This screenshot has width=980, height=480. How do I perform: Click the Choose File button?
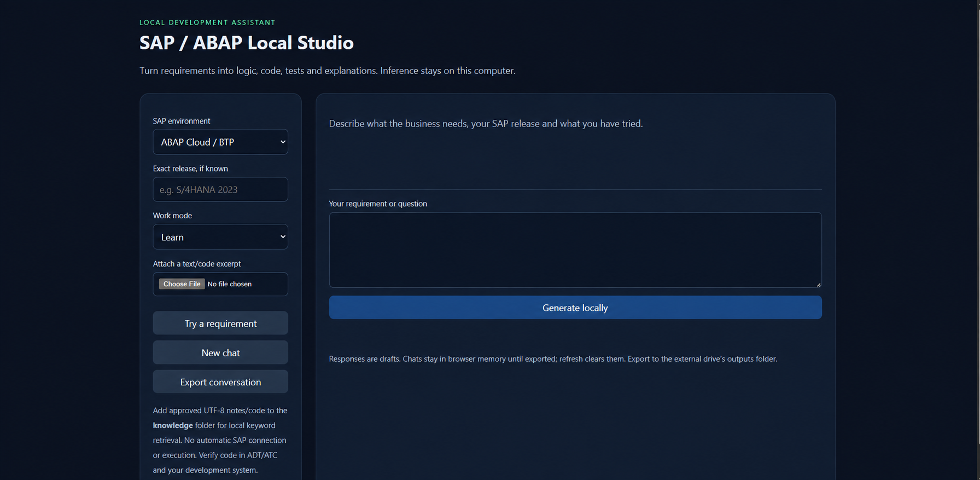click(182, 284)
